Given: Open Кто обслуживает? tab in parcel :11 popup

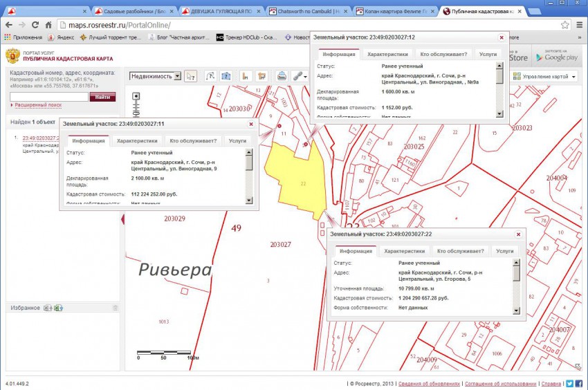Looking at the screenshot, I should 193,140.
